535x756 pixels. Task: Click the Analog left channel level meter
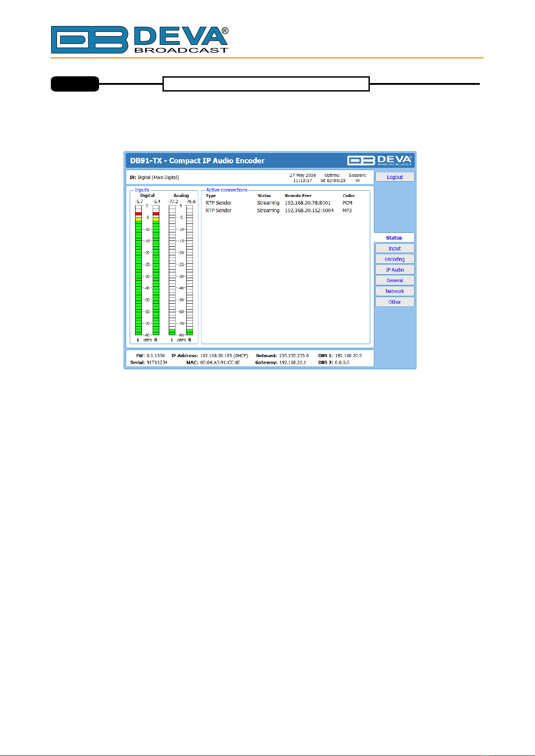172,270
